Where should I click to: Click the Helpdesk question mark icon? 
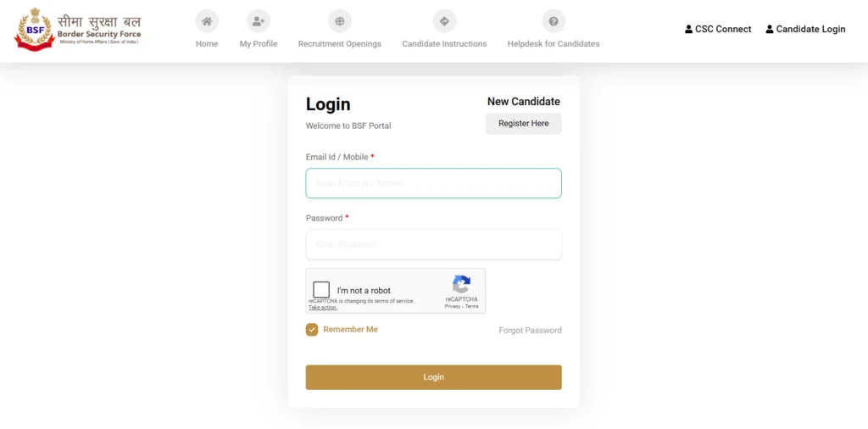(x=554, y=21)
